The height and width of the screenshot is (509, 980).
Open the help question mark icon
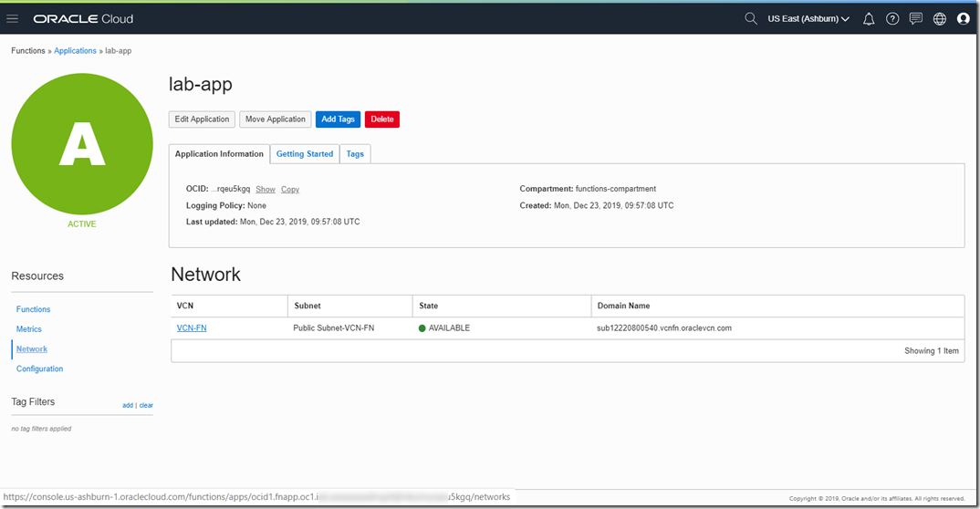pos(892,19)
